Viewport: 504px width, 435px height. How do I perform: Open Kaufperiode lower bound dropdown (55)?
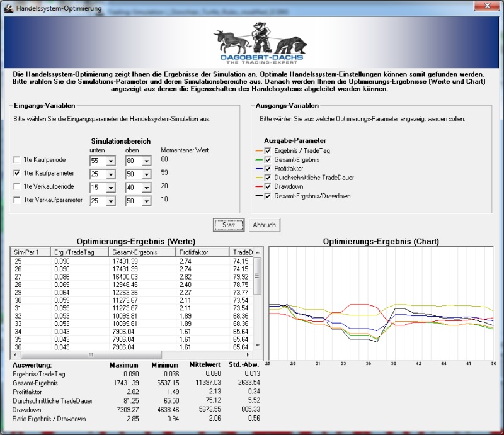pyautogui.click(x=111, y=161)
